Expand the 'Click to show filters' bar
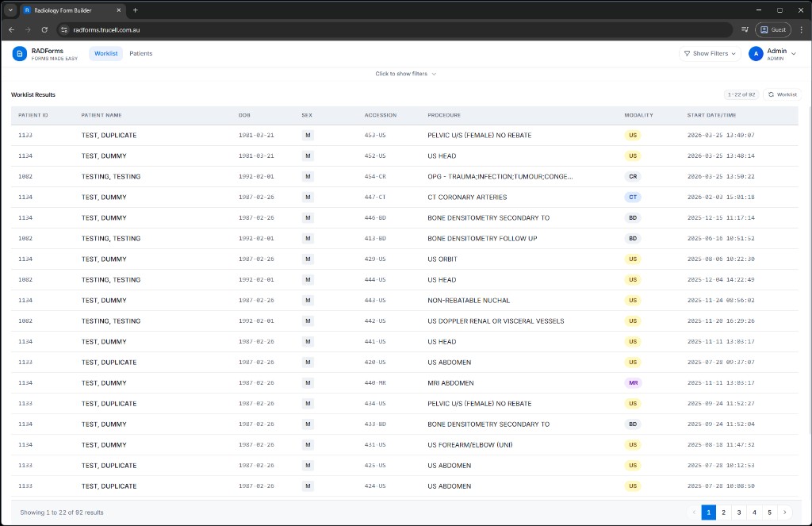Viewport: 812px width, 526px height. 405,74
